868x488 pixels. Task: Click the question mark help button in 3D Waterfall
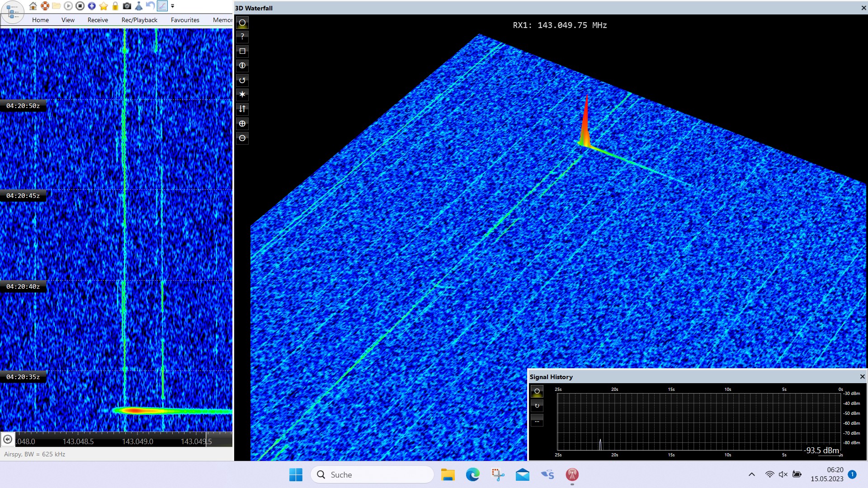click(242, 37)
